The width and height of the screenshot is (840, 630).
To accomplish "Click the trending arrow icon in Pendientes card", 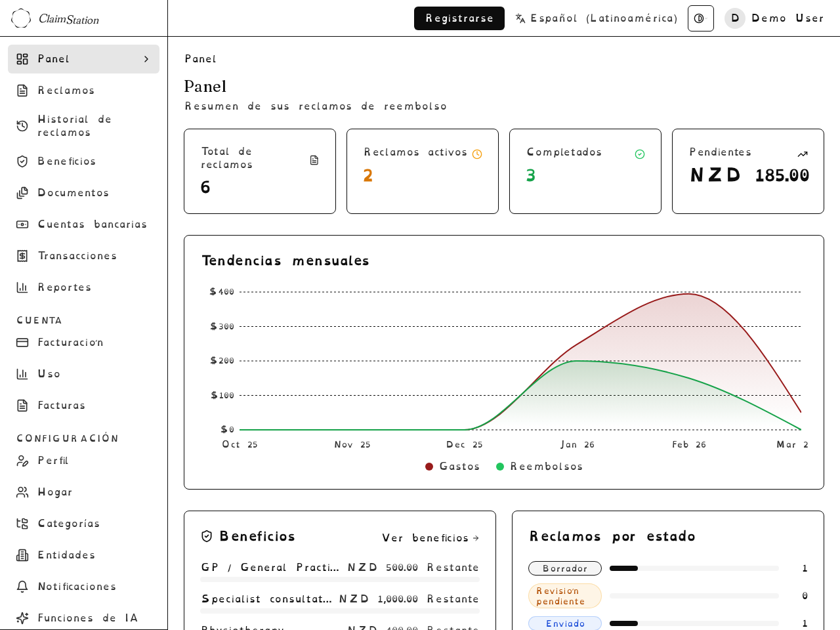I will pos(803,154).
